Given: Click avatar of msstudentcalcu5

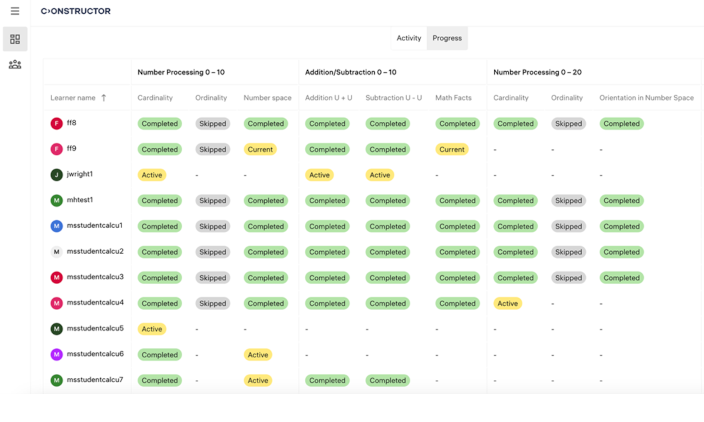Looking at the screenshot, I should [56, 329].
